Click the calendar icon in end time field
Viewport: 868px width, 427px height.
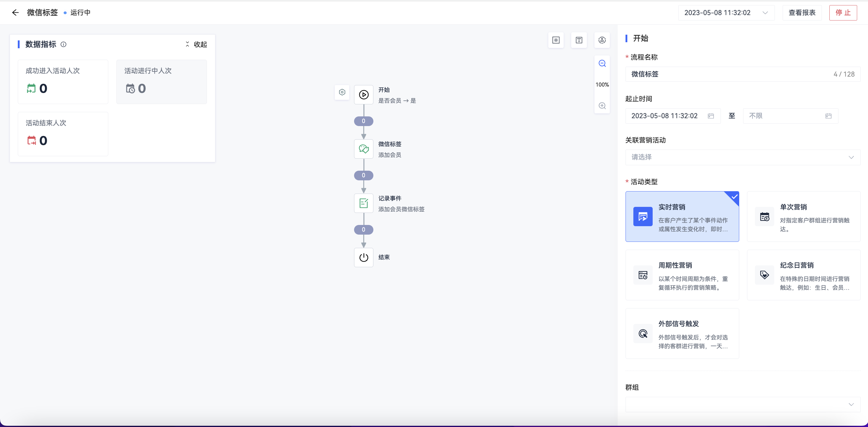[x=828, y=116]
